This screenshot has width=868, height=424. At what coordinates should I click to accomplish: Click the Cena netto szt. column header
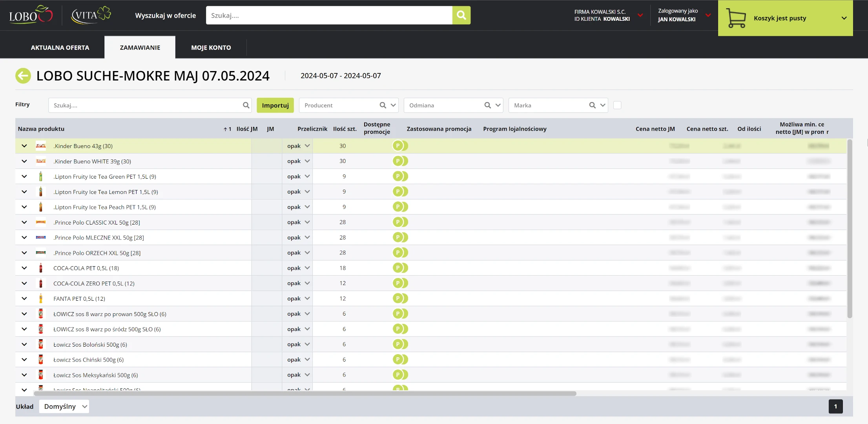tap(707, 129)
